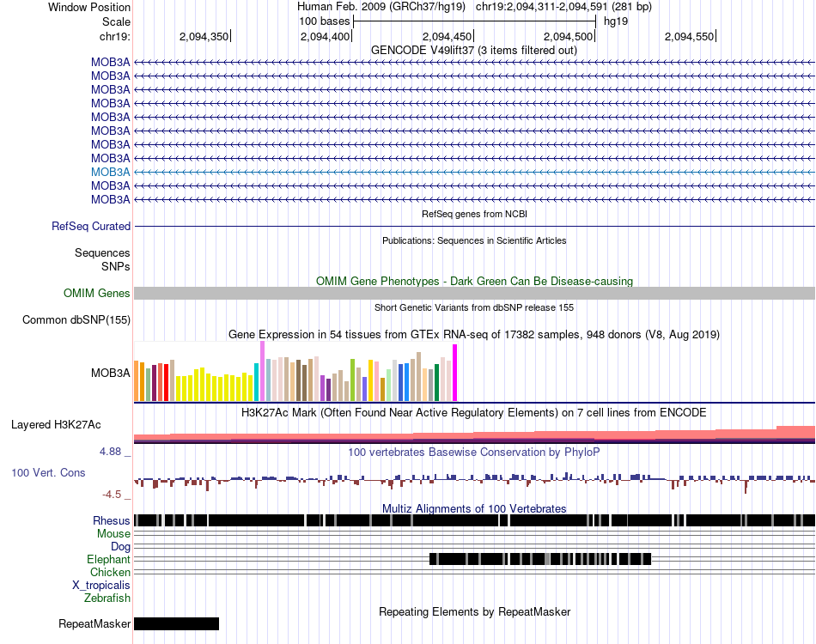Click the Common dbSNP(155) track label
The width and height of the screenshot is (816, 644).
pyautogui.click(x=76, y=320)
